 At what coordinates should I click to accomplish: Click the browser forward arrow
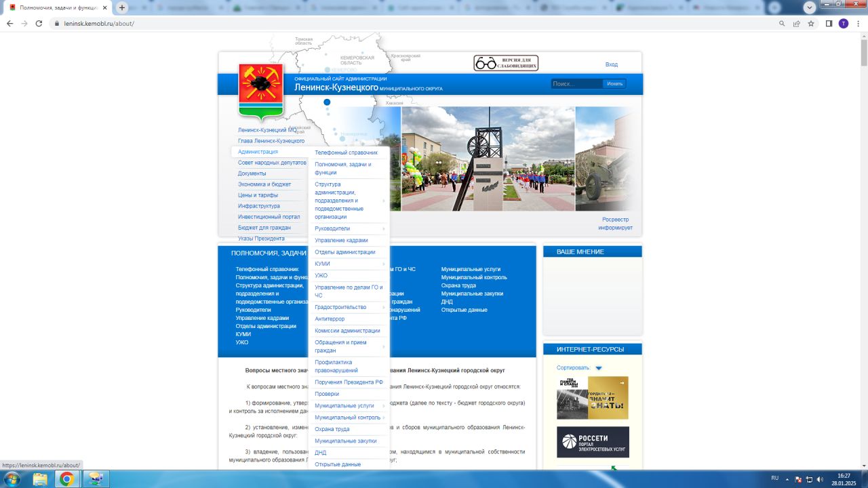[24, 23]
